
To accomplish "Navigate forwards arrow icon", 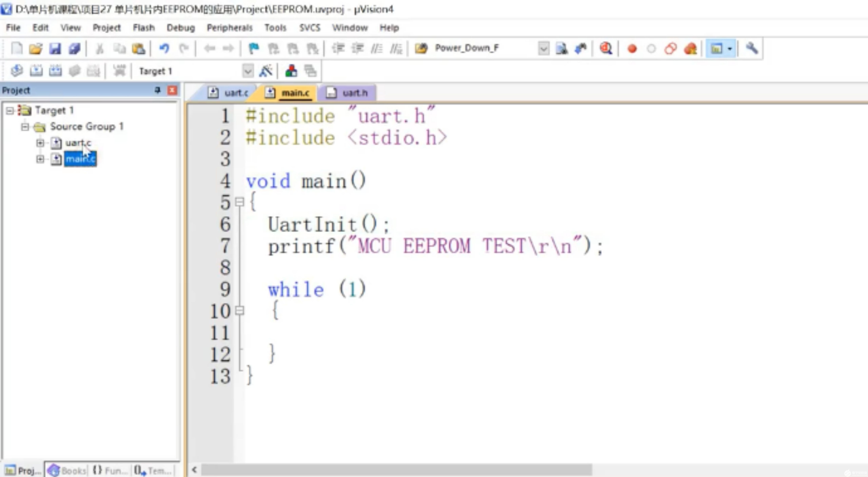I will pyautogui.click(x=229, y=49).
